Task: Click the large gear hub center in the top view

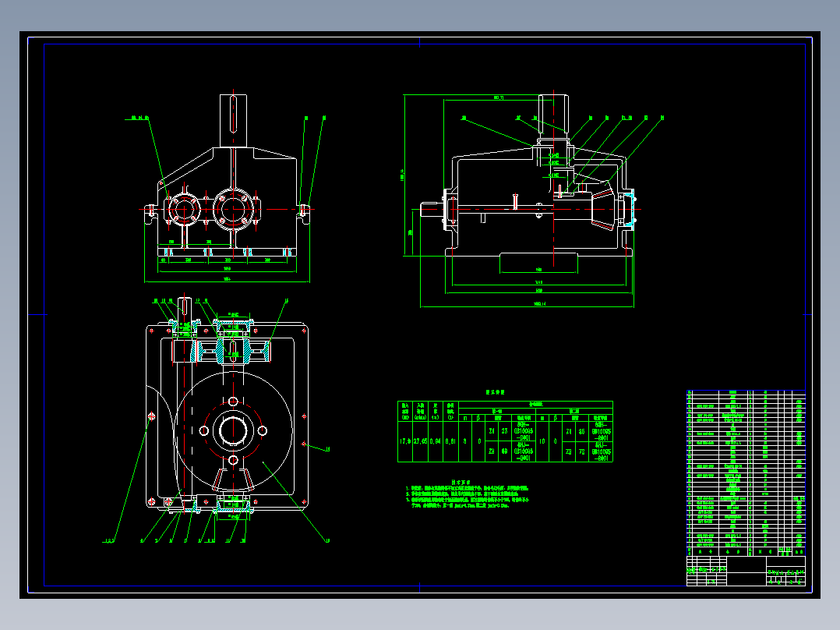Action: click(x=233, y=430)
